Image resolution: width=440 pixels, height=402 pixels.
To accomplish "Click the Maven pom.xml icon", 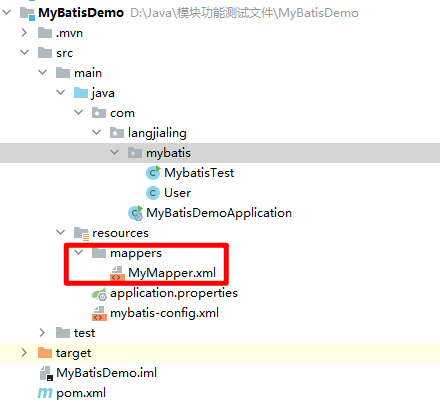I will [x=45, y=393].
